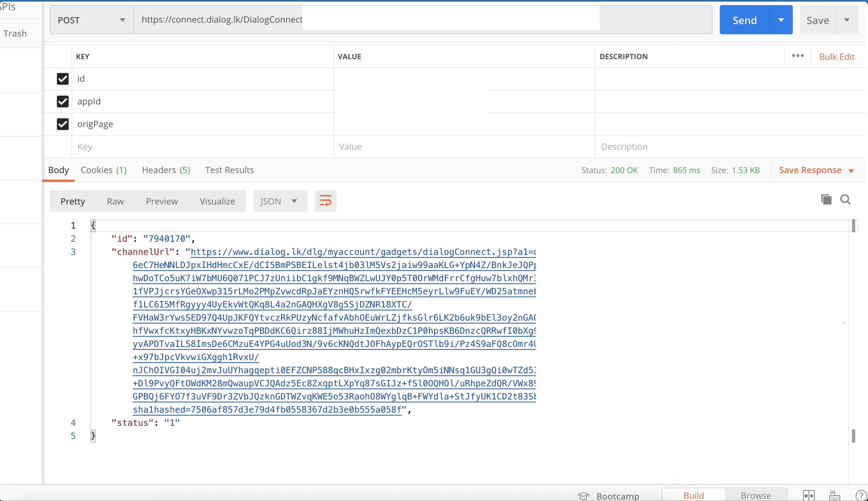Open the Save Response dropdown
Screen dimensions: 868x501
pyautogui.click(x=817, y=170)
